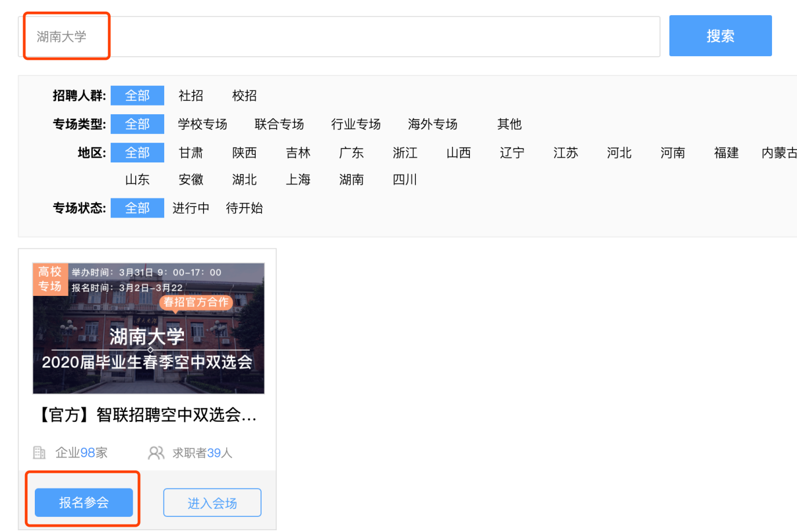The width and height of the screenshot is (797, 532).
Task: Filter region by 浙江
Action: point(405,153)
